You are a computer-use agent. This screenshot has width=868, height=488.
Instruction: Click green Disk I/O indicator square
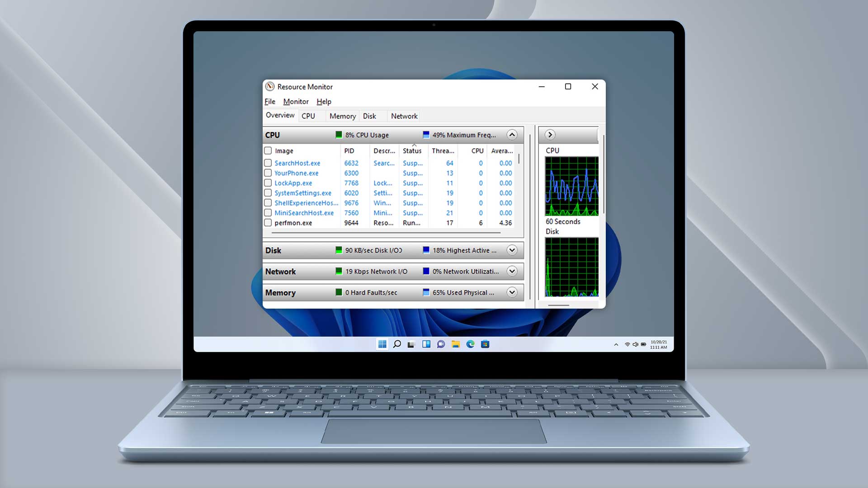click(339, 250)
